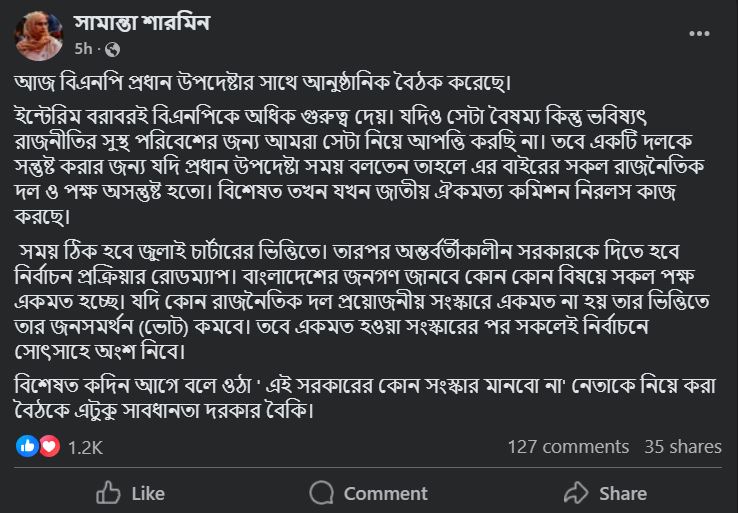Click the last paragraph starting বিশেষত কদিন আগে
This screenshot has width=738, height=513.
(x=365, y=398)
